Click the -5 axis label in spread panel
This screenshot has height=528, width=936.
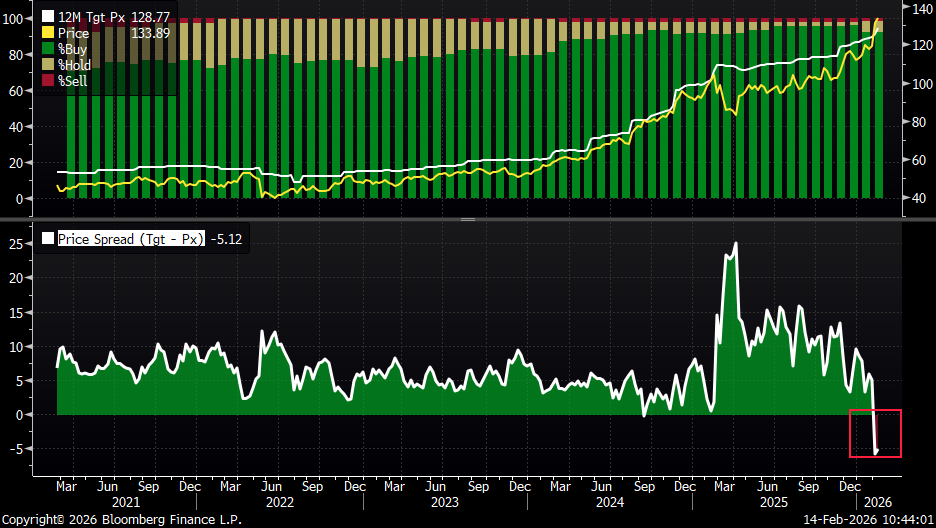click(x=16, y=449)
